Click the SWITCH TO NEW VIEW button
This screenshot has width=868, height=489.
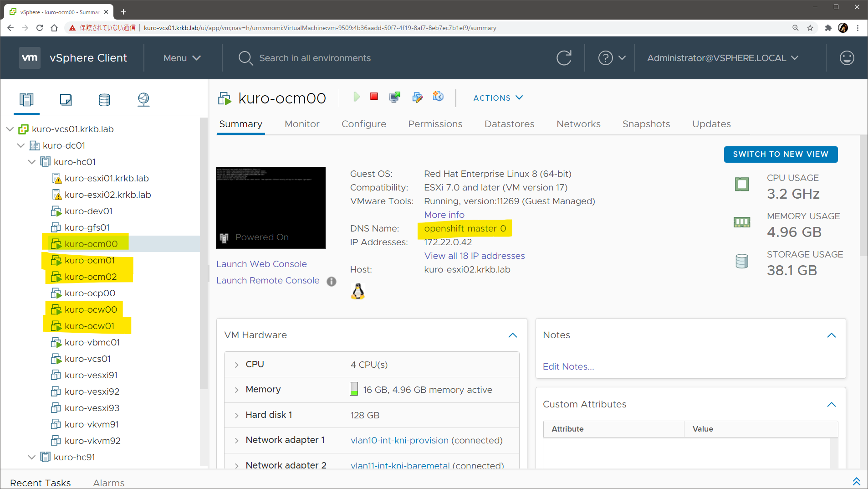(780, 154)
